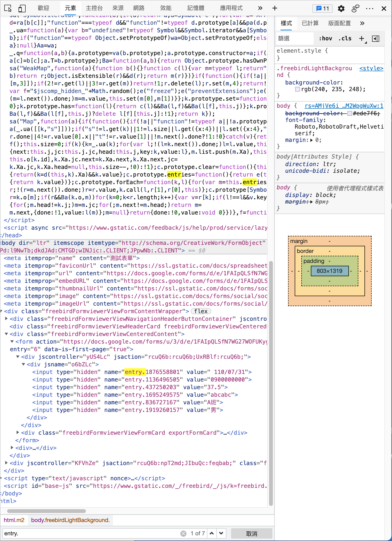The width and height of the screenshot is (392, 541).
Task: Select the script id base-js node
Action: pos(135,486)
